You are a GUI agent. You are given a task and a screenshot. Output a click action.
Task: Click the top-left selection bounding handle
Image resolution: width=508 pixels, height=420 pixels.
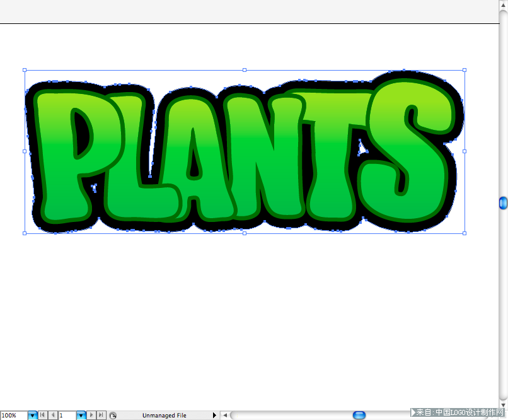click(25, 70)
